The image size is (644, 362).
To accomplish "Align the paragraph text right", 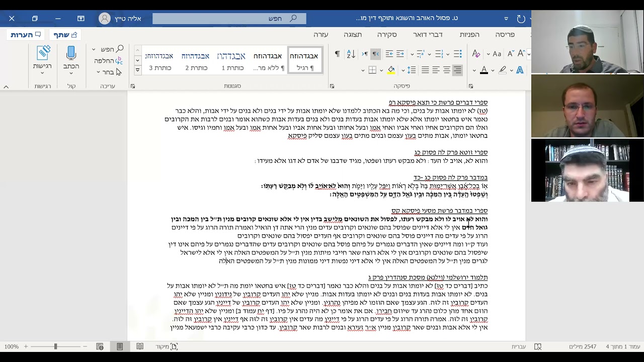I will (x=457, y=70).
